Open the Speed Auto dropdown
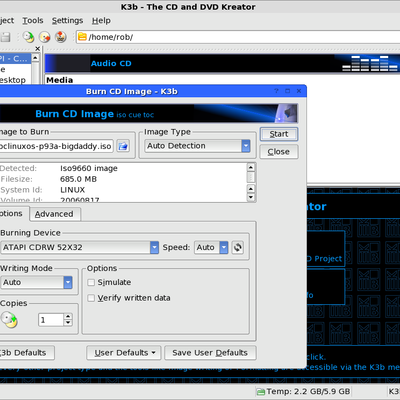 click(x=211, y=247)
